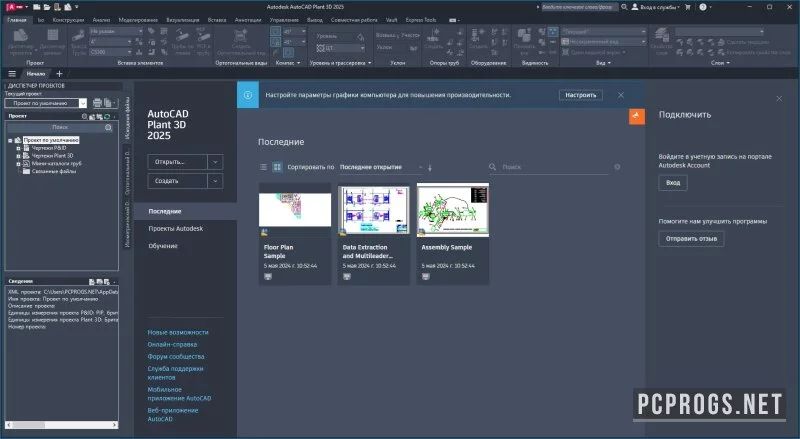This screenshot has height=439, width=800.
Task: Switch recent files to list view icon
Action: pos(263,167)
